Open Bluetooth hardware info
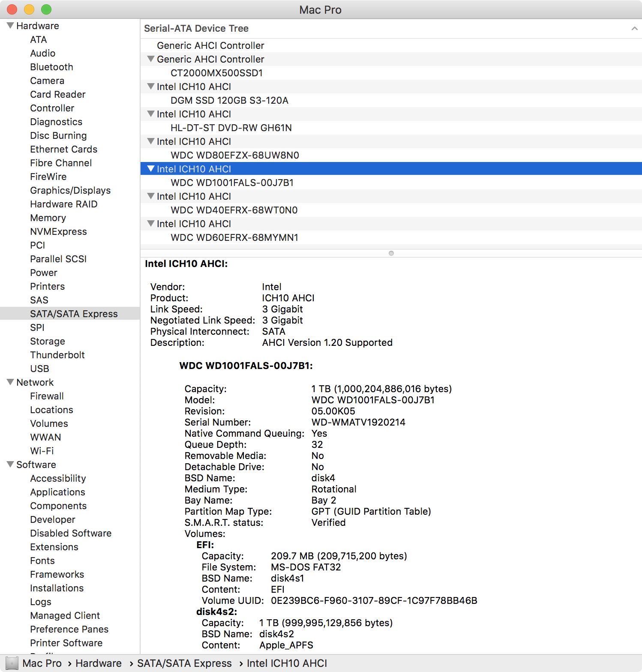This screenshot has width=642, height=672. point(52,67)
